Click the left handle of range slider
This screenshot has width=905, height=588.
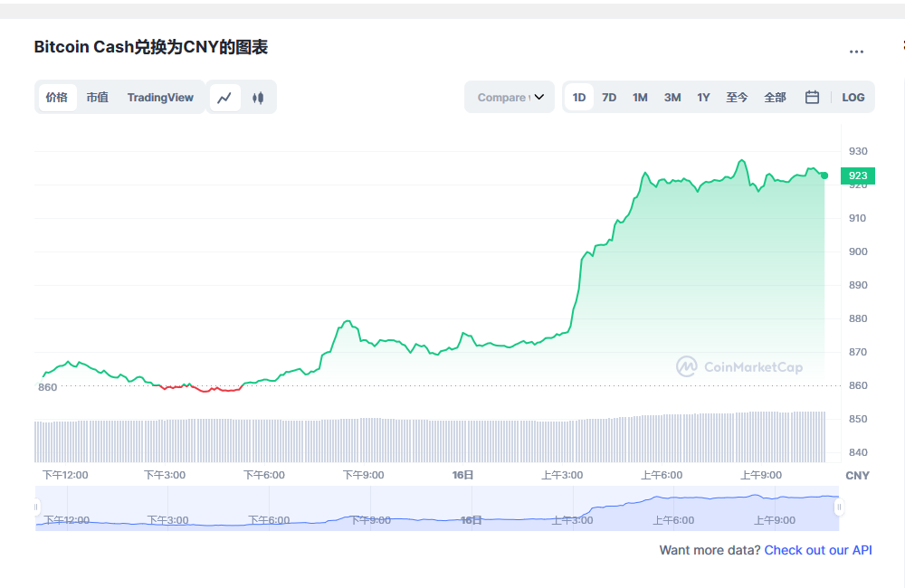pos(37,507)
